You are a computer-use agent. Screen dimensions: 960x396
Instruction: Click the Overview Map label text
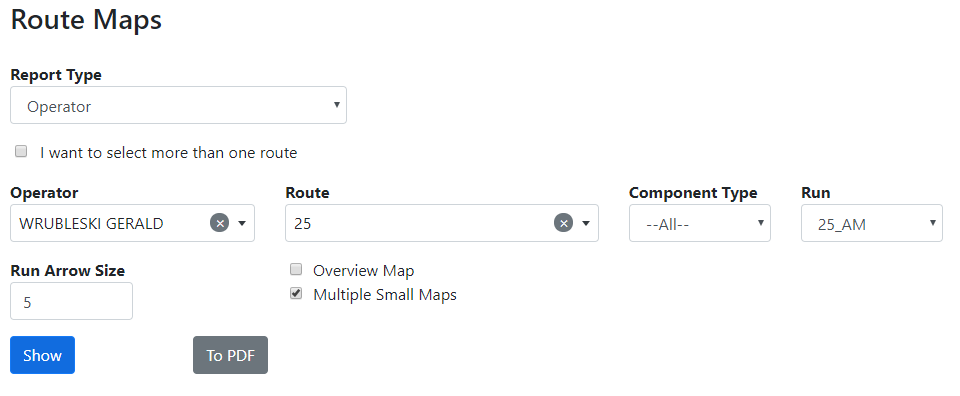coord(364,271)
